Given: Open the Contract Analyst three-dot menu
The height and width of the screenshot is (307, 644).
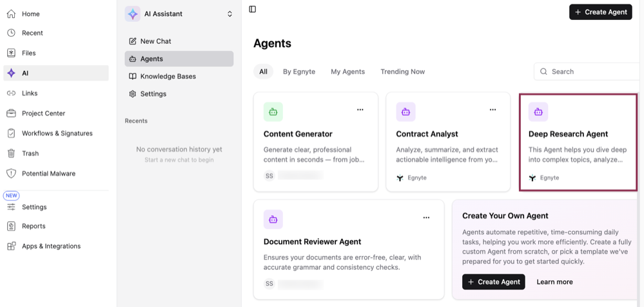Looking at the screenshot, I should point(493,110).
